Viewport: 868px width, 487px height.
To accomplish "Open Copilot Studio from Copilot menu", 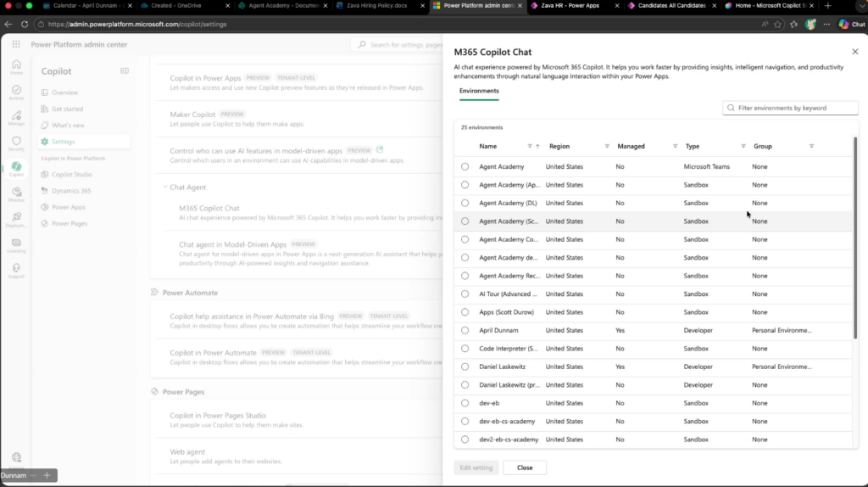I will point(72,175).
